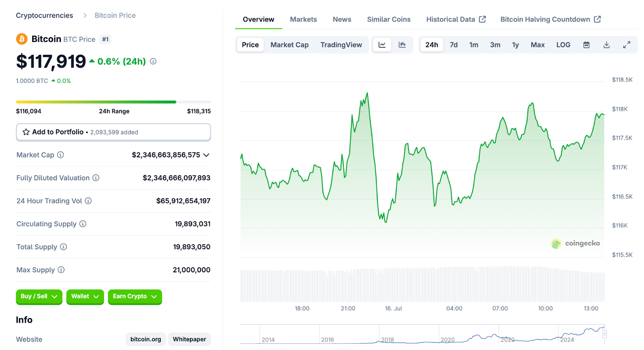Click the 19,893,050 Total Supply value
Image resolution: width=644 pixels, height=350 pixels.
192,247
